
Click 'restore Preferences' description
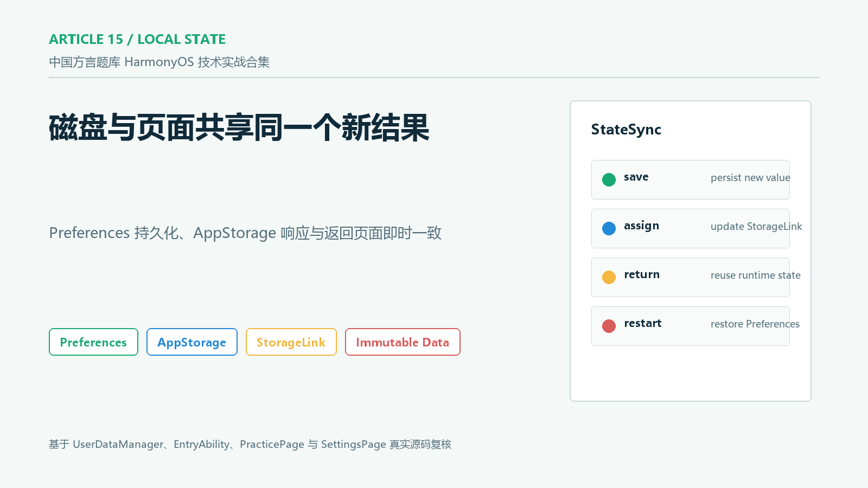755,324
